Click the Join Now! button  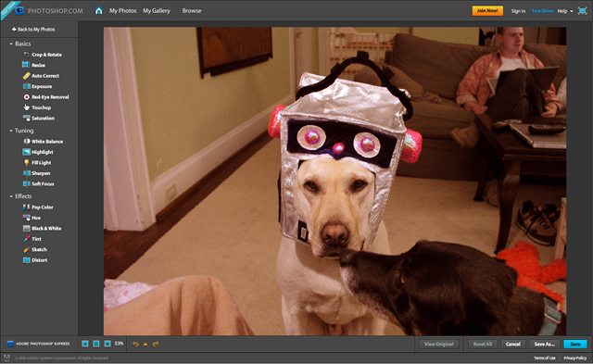487,10
